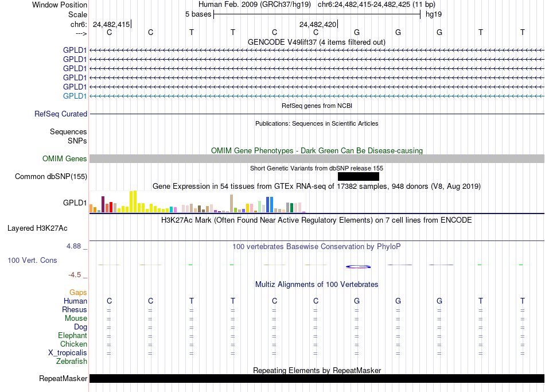This screenshot has width=545, height=392.
Task: Select the X_tropicalis alignment row label
Action: [x=68, y=353]
